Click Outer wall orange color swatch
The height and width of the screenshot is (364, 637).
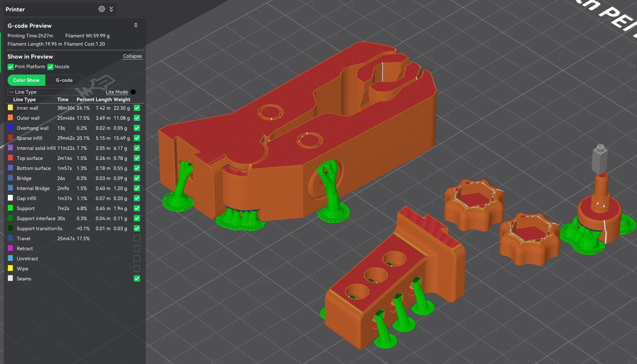point(10,117)
